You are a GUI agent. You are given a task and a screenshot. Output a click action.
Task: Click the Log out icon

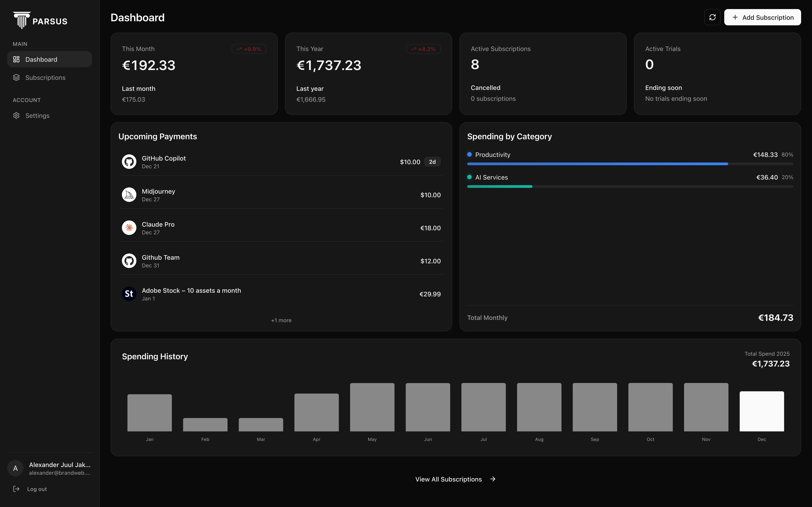(16, 489)
